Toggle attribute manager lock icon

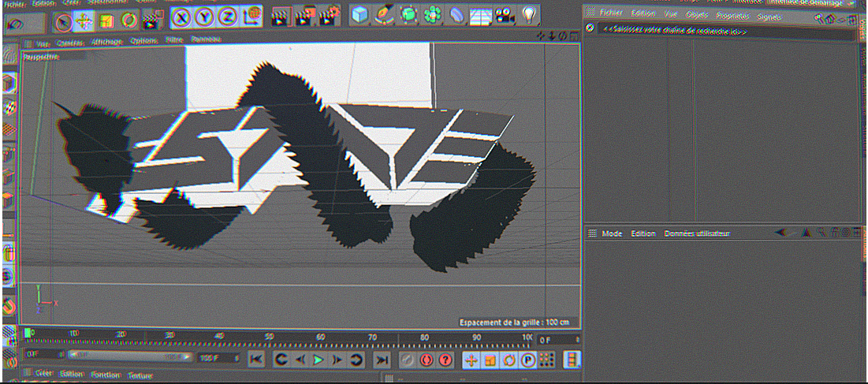[834, 233]
